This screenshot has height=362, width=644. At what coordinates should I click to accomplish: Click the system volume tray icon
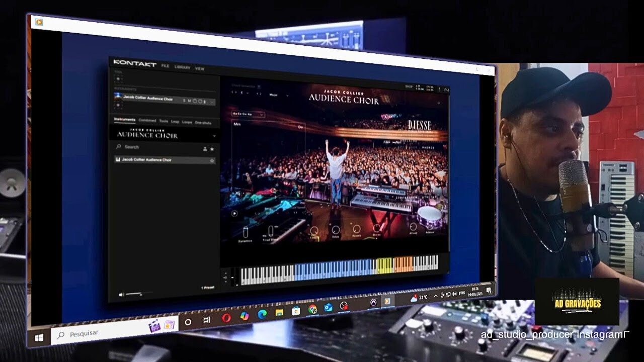[x=454, y=293]
